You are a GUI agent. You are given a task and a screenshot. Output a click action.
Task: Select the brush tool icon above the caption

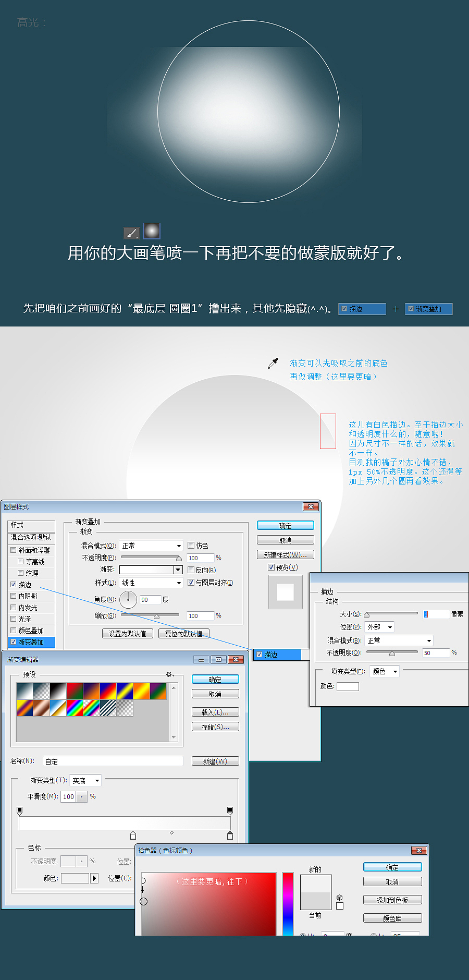pyautogui.click(x=131, y=233)
